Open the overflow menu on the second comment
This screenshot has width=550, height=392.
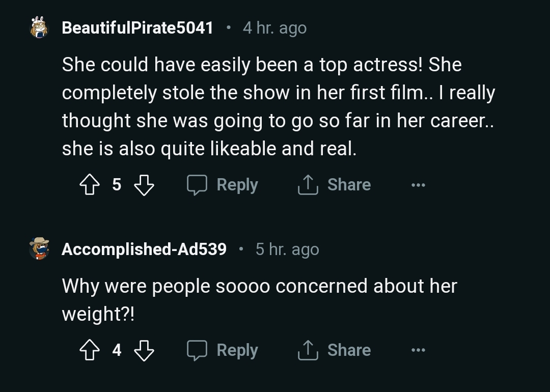click(x=418, y=350)
